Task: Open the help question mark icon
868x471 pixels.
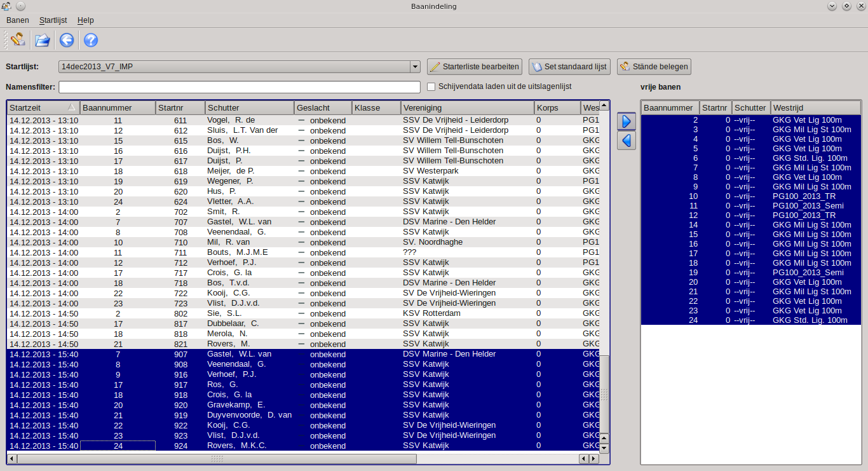Action: tap(91, 40)
